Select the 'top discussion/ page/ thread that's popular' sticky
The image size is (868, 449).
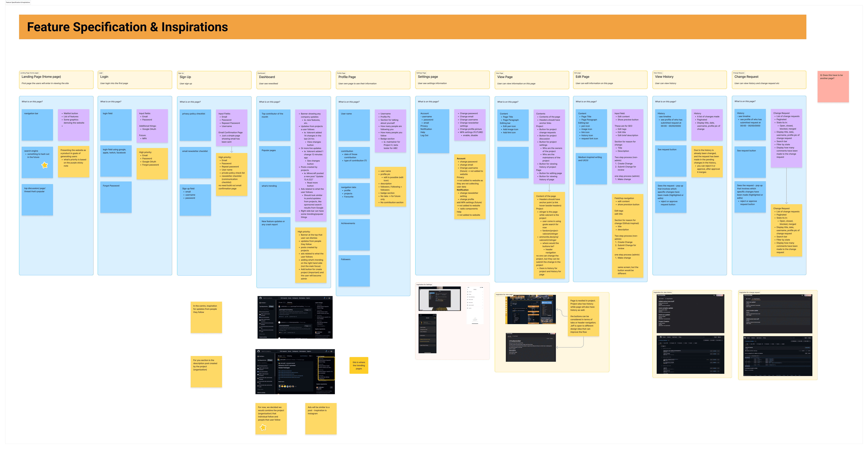(37, 200)
